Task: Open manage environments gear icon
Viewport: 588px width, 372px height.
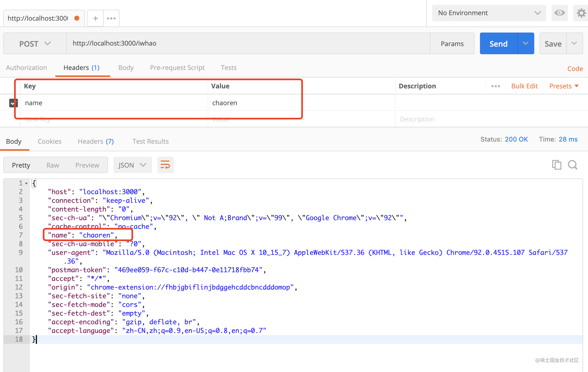Action: point(581,13)
